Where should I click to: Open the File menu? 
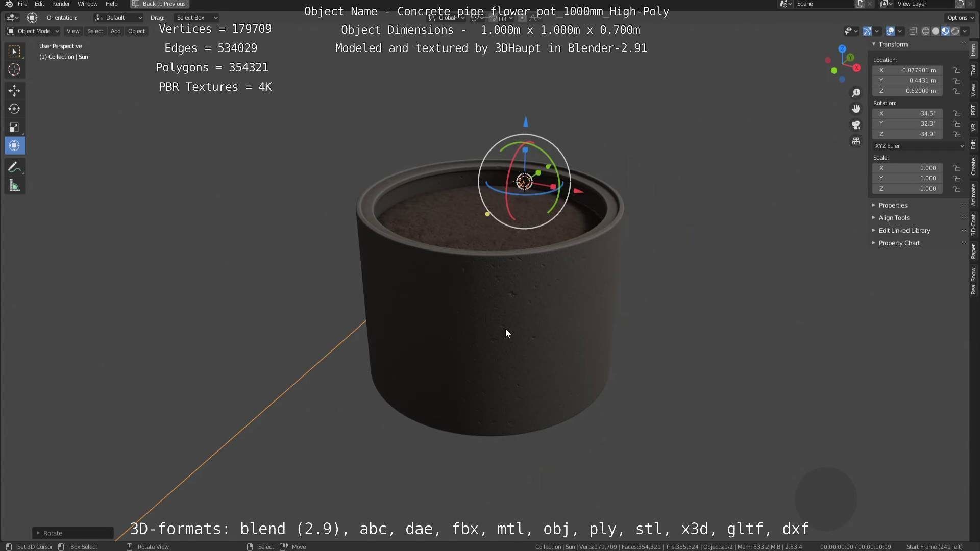[x=22, y=4]
